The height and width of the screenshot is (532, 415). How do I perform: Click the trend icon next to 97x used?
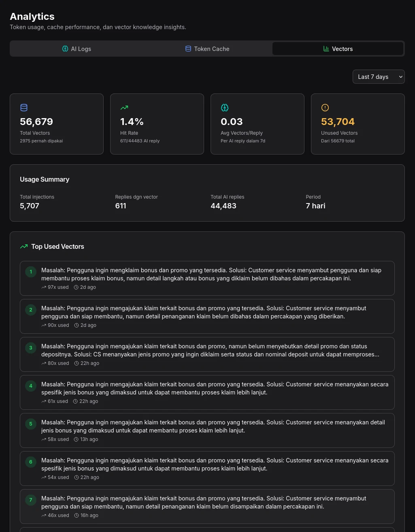[44, 287]
